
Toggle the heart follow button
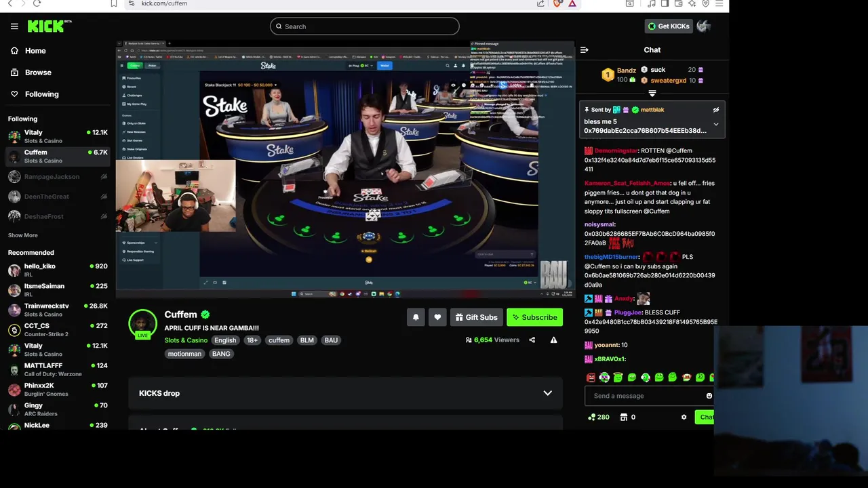[437, 317]
